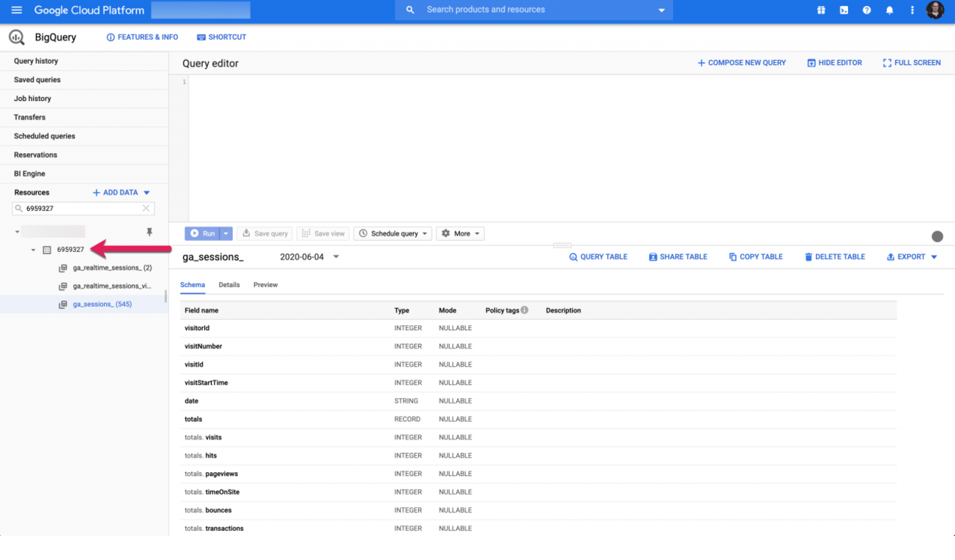The height and width of the screenshot is (560, 955).
Task: Click the search magnifier icon in top bar
Action: point(410,10)
